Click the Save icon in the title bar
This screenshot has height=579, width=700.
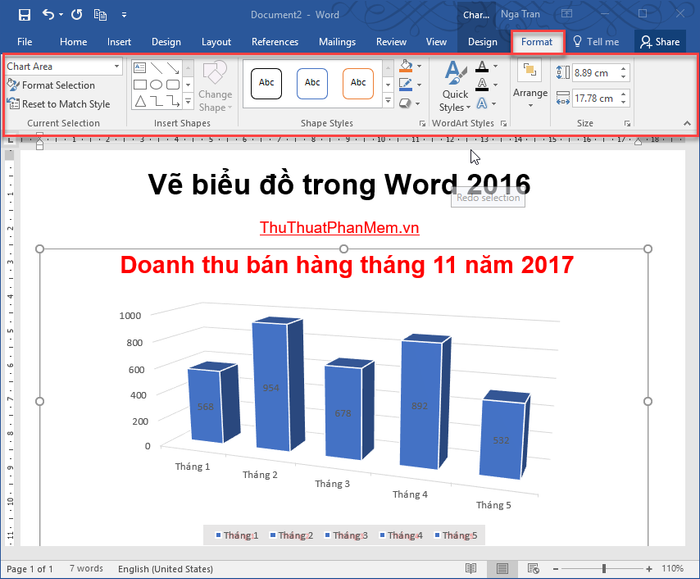click(24, 15)
